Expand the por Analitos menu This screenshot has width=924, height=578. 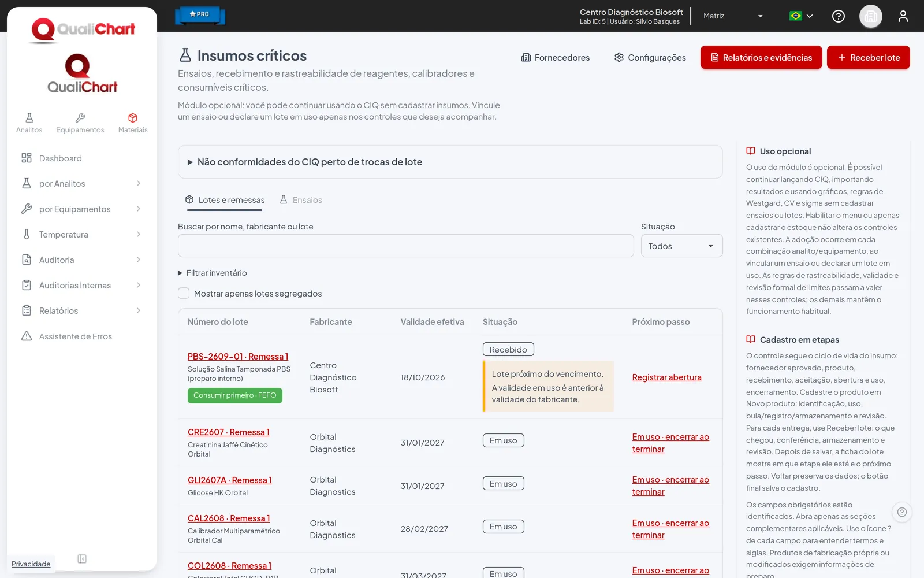coord(81,184)
